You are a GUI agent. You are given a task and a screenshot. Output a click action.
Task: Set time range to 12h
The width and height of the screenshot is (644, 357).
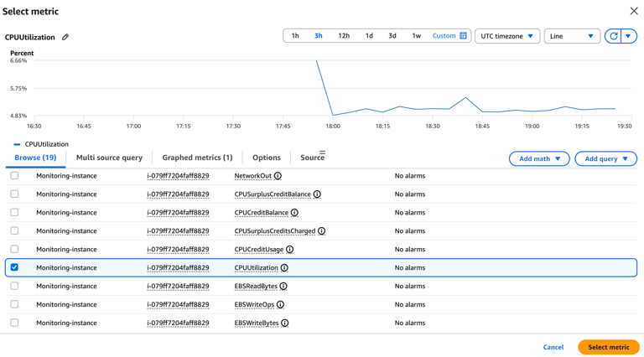point(344,36)
